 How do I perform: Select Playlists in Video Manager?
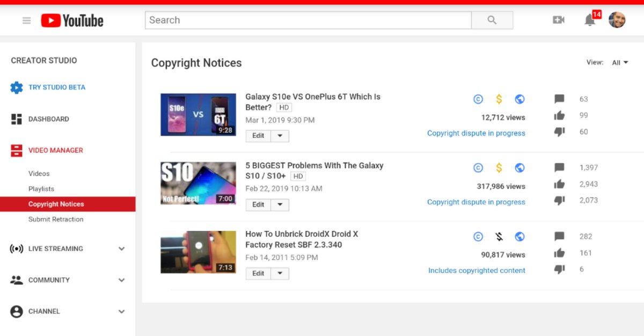point(41,189)
